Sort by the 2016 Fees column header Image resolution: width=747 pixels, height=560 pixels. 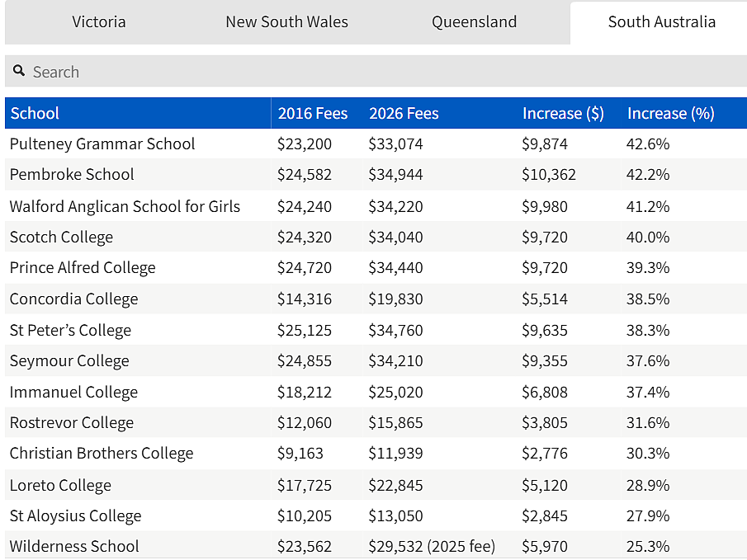[x=313, y=113]
